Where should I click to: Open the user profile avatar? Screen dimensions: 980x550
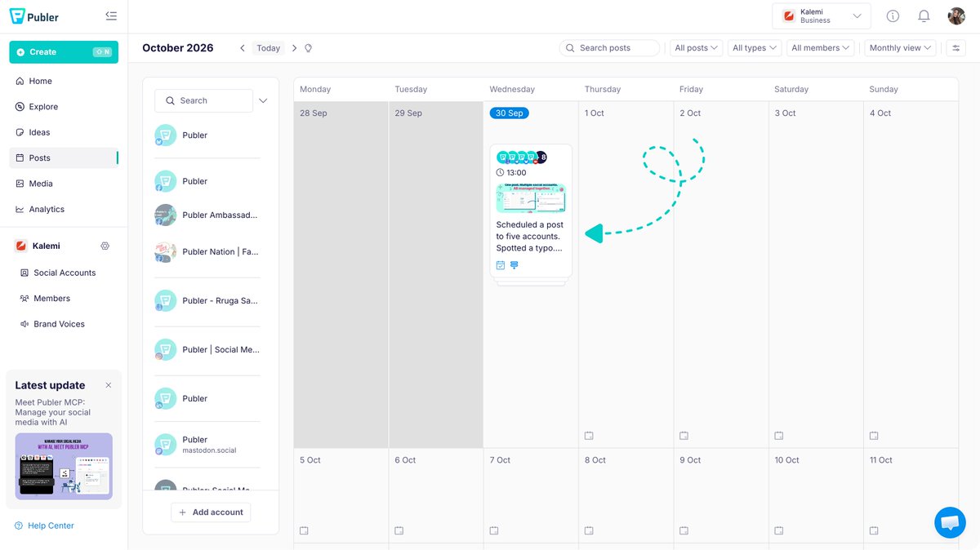[956, 16]
